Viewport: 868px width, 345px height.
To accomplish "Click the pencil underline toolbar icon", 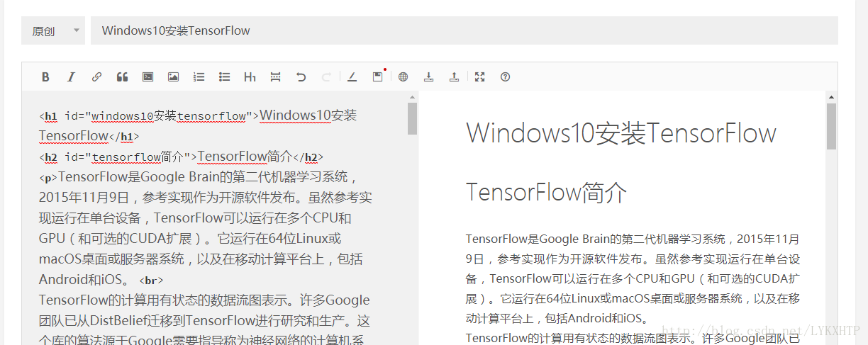I will (x=352, y=77).
